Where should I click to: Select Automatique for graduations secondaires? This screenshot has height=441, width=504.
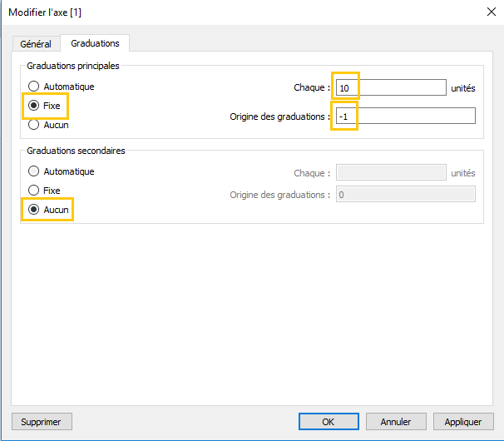(x=61, y=171)
